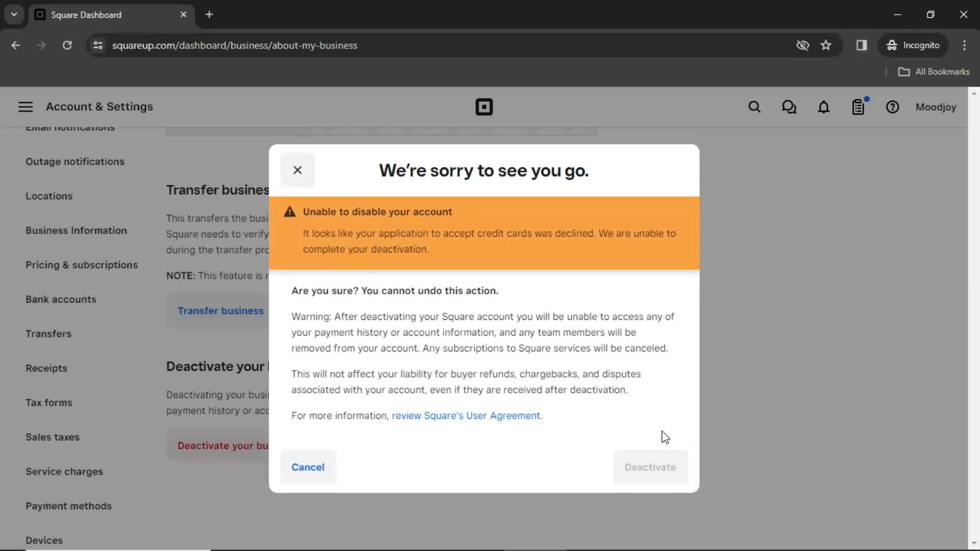
Task: Close the deactivation dialog with X
Action: pyautogui.click(x=298, y=170)
